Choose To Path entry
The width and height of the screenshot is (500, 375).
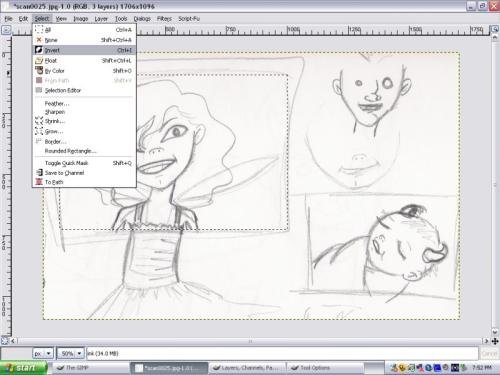click(84, 182)
